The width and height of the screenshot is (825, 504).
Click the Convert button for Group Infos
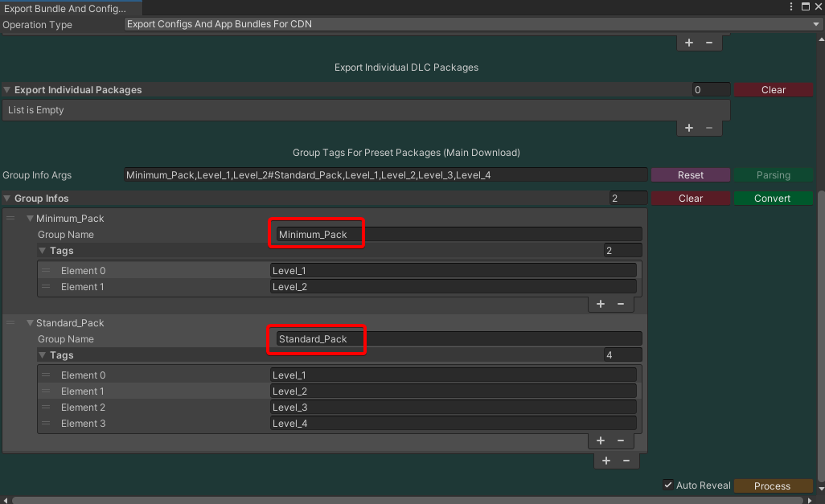point(773,199)
